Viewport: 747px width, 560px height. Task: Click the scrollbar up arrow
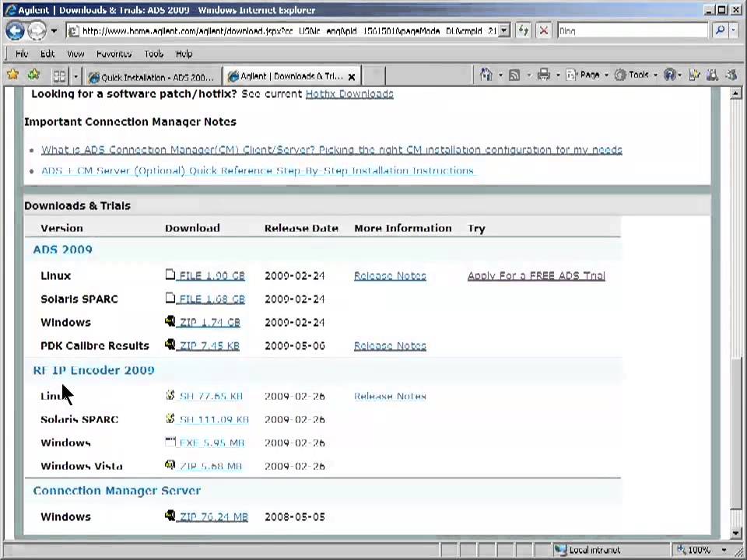click(x=735, y=93)
